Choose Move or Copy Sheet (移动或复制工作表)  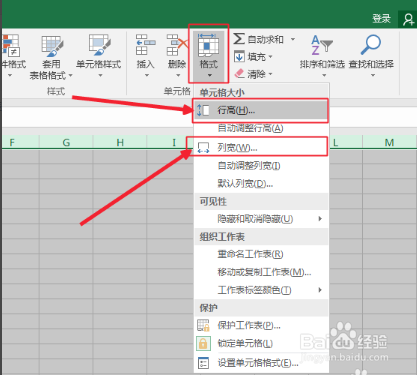point(261,272)
